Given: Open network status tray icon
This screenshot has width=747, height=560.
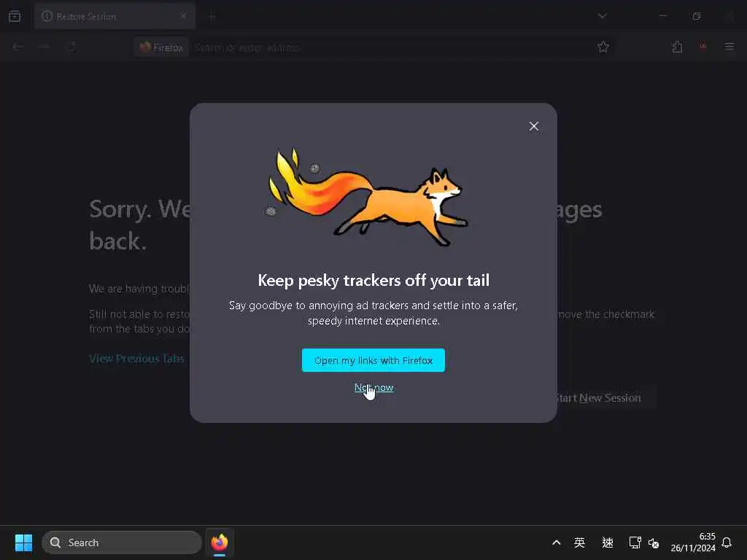Looking at the screenshot, I should tap(635, 542).
